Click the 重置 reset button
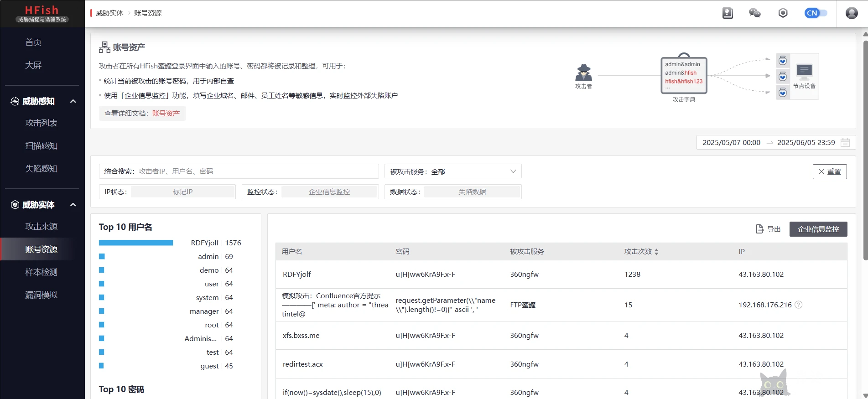This screenshot has width=868, height=399. [829, 171]
